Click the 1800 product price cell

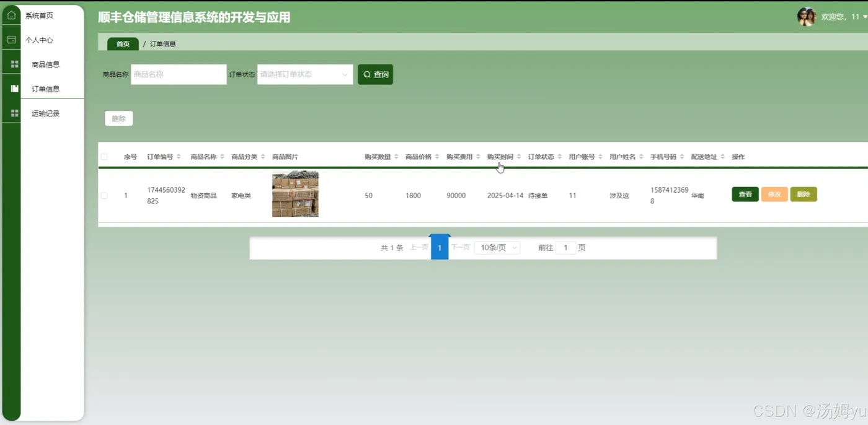click(413, 196)
